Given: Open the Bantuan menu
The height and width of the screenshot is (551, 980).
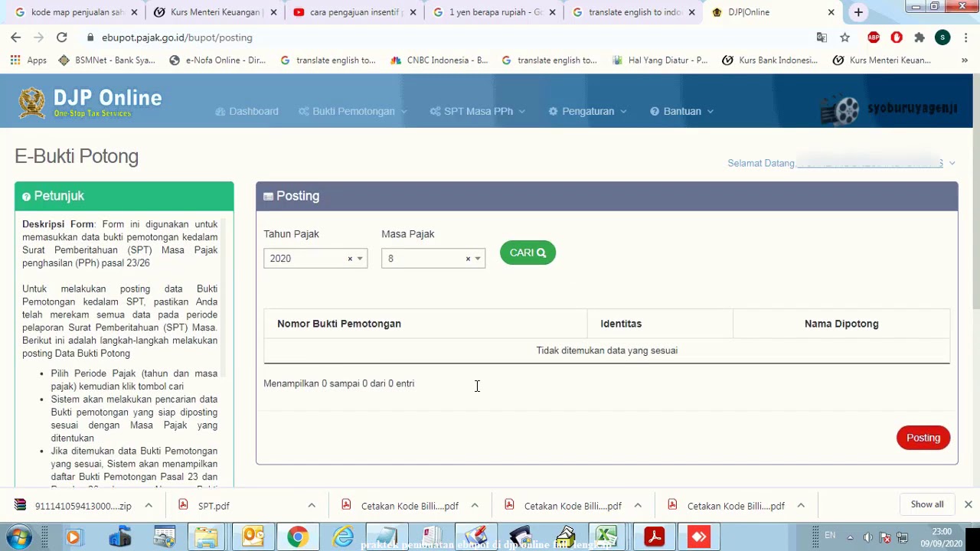Looking at the screenshot, I should 681,111.
